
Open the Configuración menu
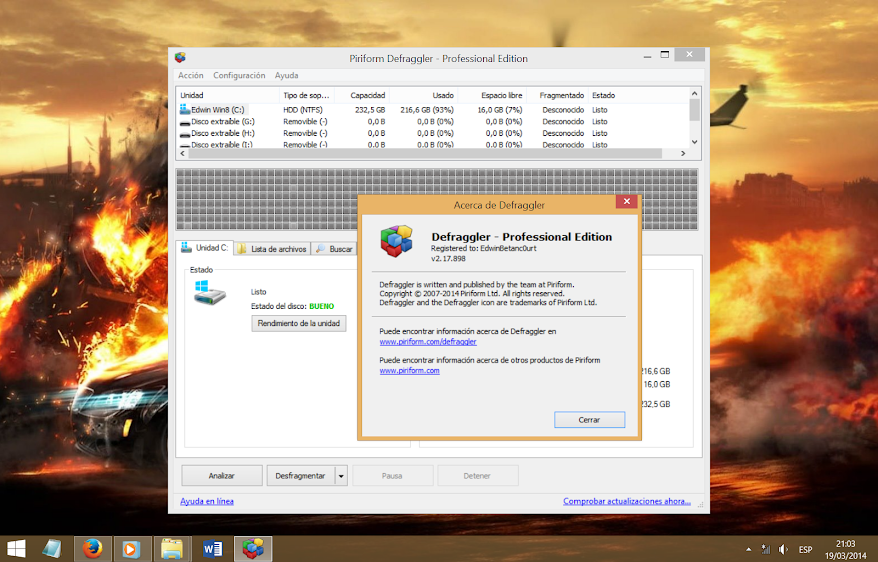pyautogui.click(x=239, y=75)
